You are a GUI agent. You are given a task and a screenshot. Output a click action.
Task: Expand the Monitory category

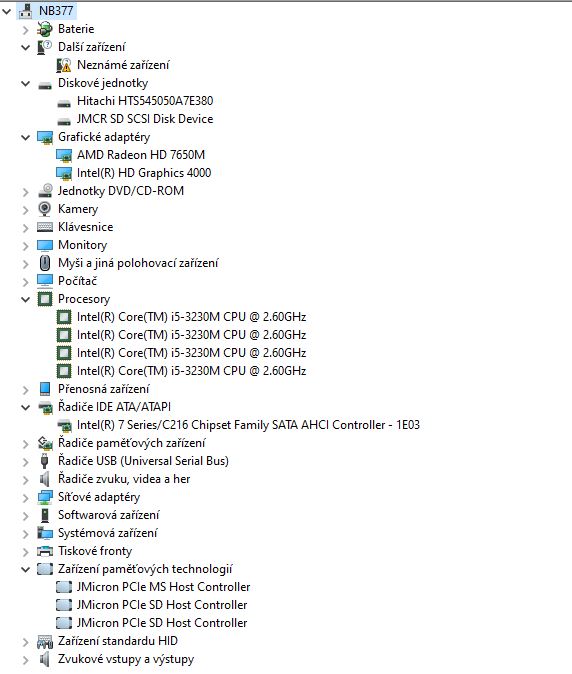coord(26,246)
